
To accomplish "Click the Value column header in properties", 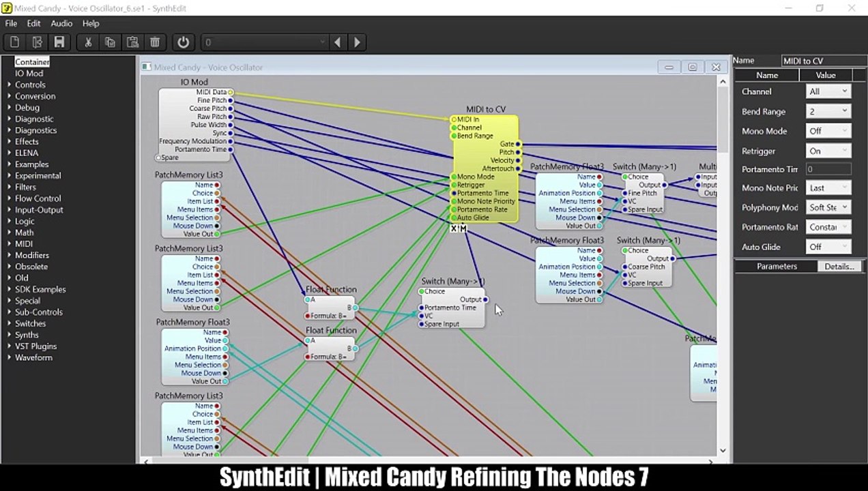I will (x=825, y=75).
